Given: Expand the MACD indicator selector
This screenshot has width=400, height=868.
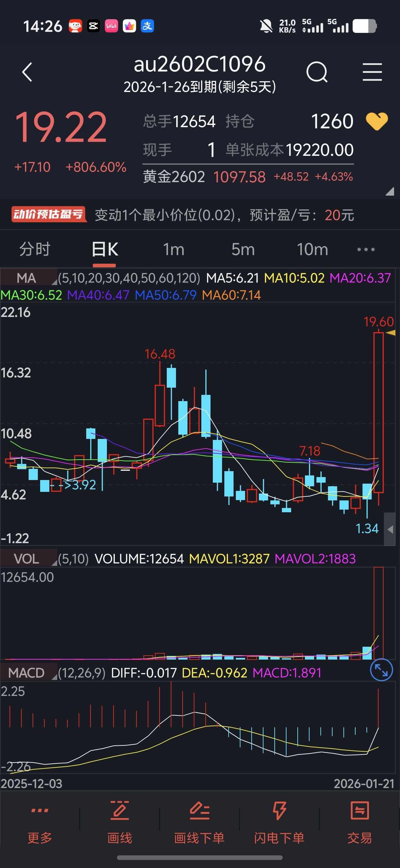Looking at the screenshot, I should click(x=29, y=673).
